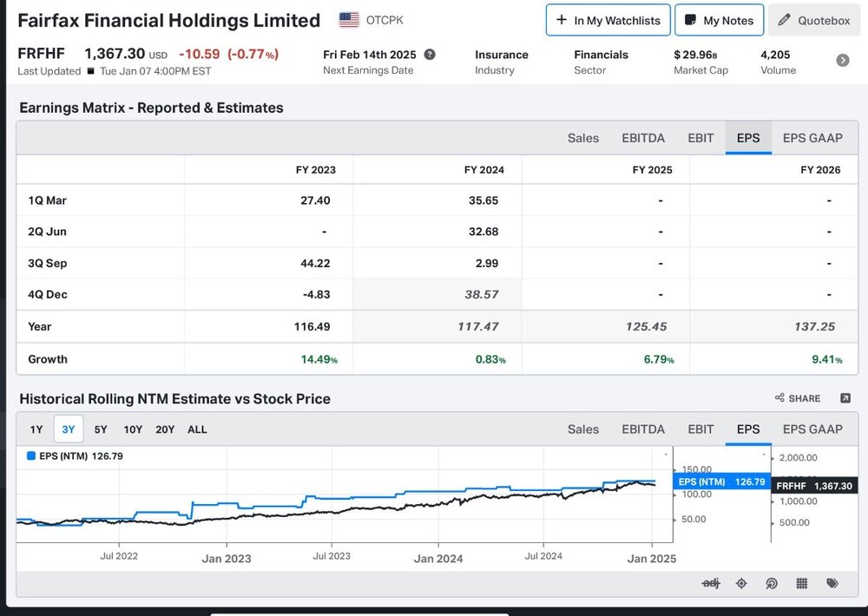The width and height of the screenshot is (868, 616).
Task: Expand the chart with the arrow icon
Action: (x=845, y=398)
